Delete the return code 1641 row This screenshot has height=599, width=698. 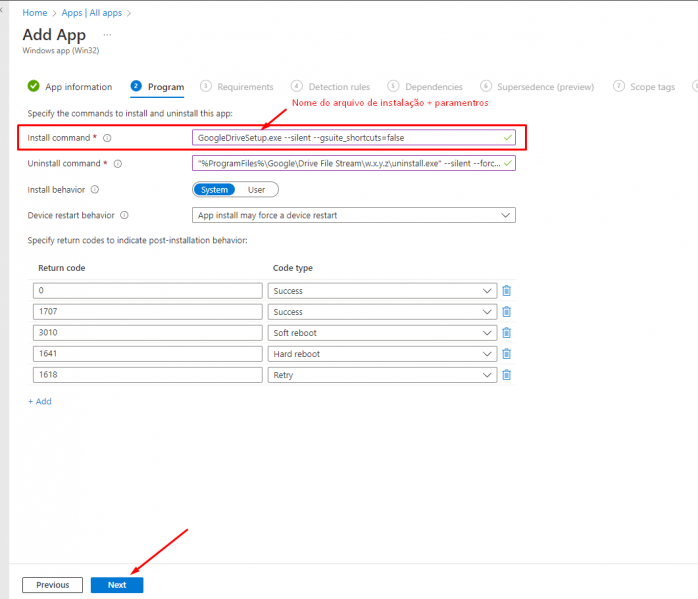coord(507,354)
